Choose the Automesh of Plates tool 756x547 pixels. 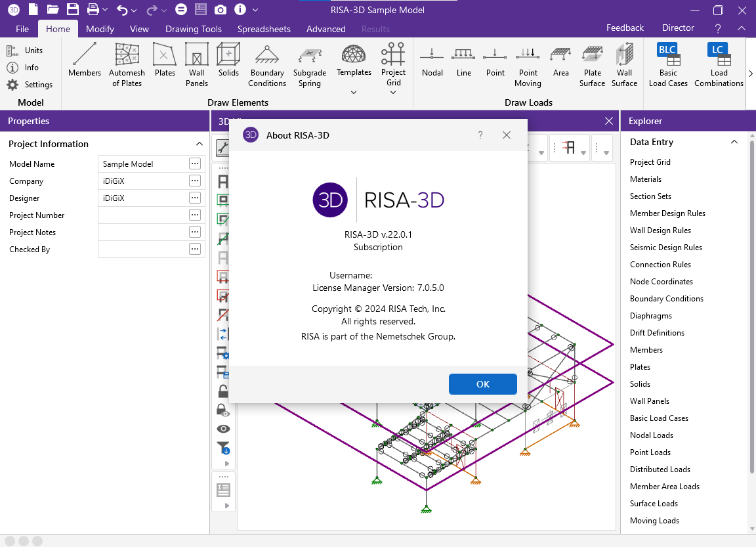click(x=127, y=65)
